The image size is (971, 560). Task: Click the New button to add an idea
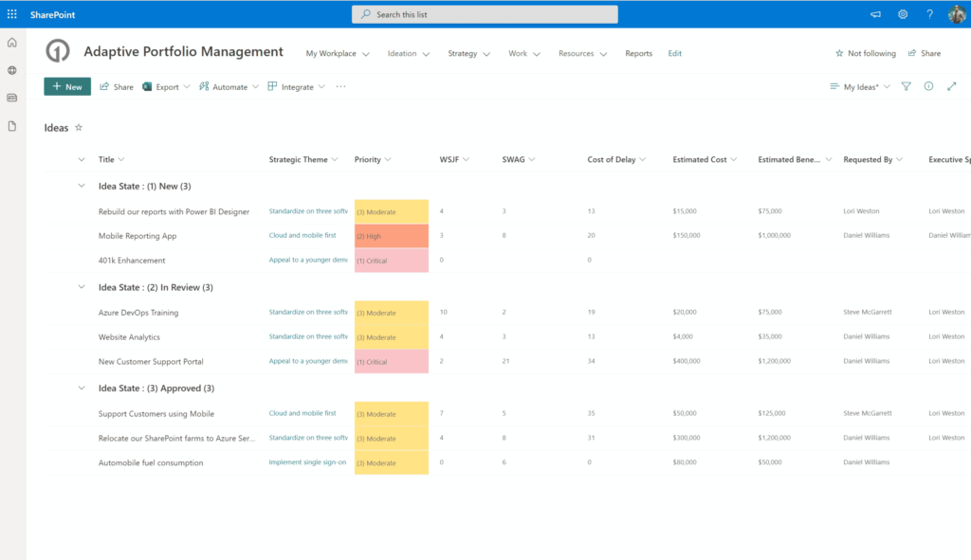pos(66,86)
